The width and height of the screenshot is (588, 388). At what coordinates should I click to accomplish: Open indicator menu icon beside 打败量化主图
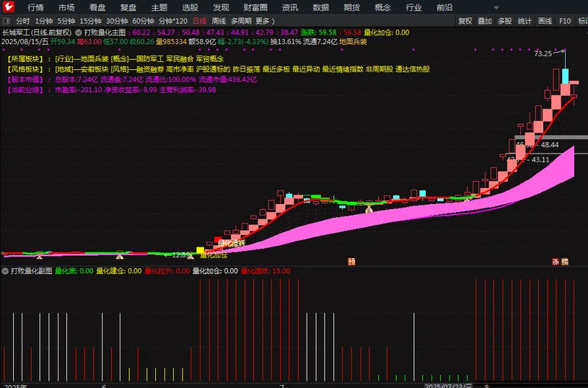[x=79, y=32]
